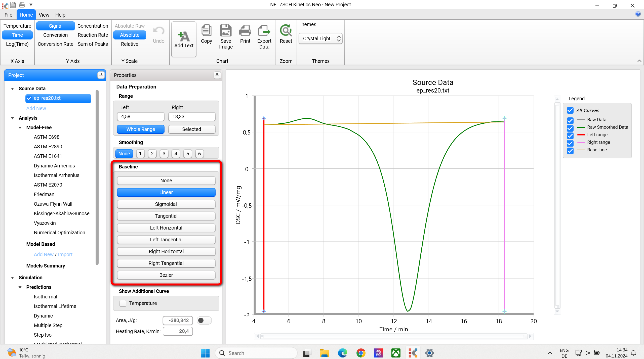Launch Google Chrome from the taskbar
Screen dimensions: 644x359
(x=360, y=353)
